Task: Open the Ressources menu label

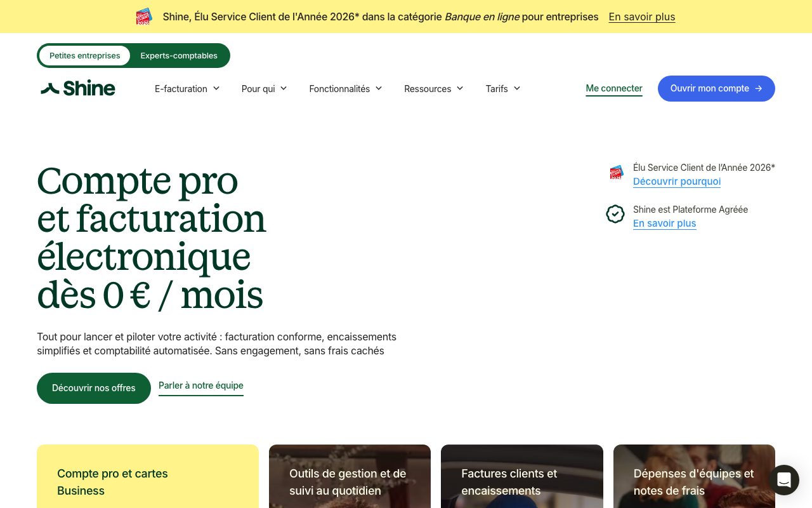Action: (x=428, y=89)
